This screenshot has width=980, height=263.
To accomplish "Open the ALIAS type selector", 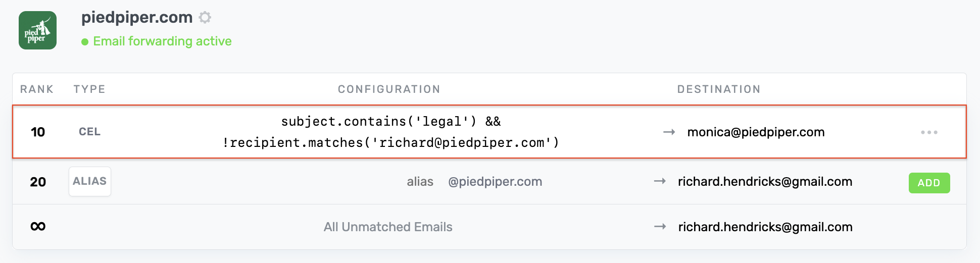I will [x=90, y=181].
